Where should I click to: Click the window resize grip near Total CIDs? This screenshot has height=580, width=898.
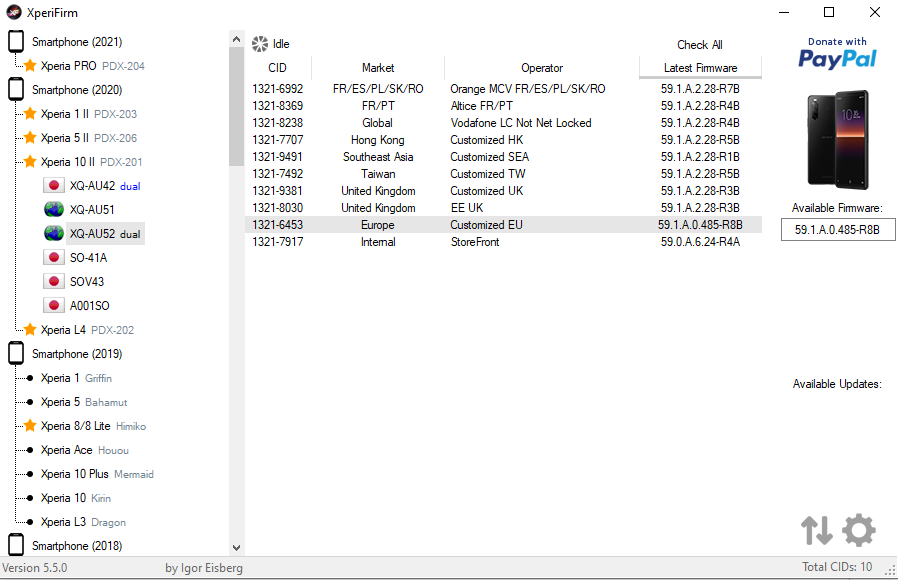tap(890, 570)
